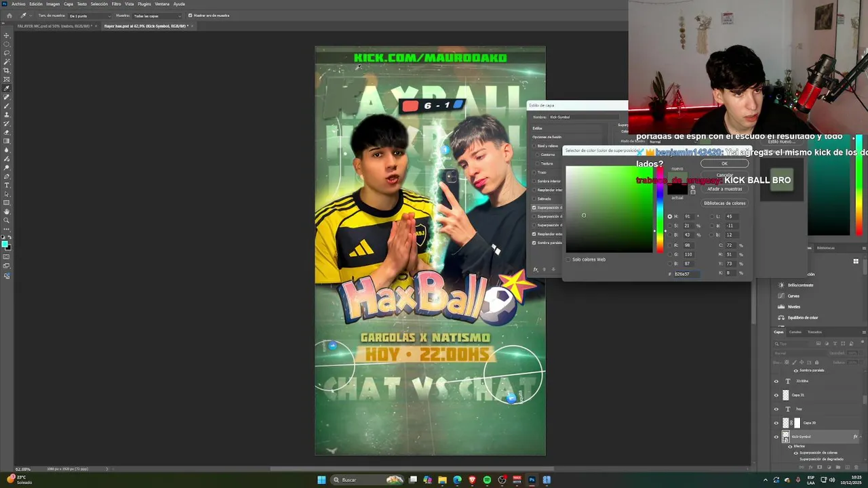Click the Curvas adjustment
Viewport: 868px width, 488px height.
(793, 296)
